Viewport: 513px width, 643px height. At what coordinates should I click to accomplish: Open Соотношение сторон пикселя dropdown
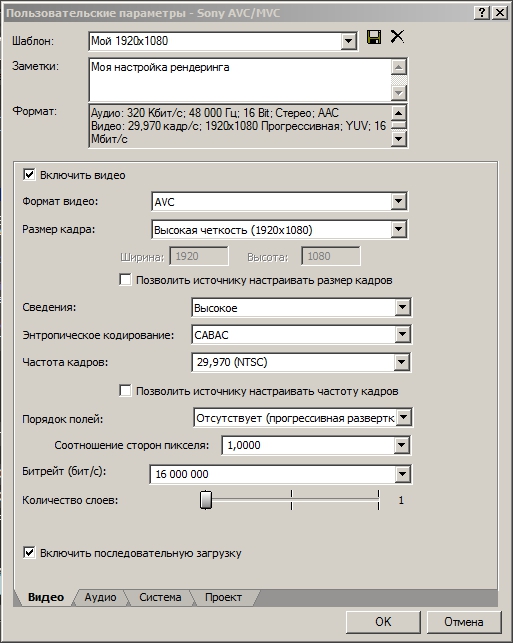click(401, 445)
